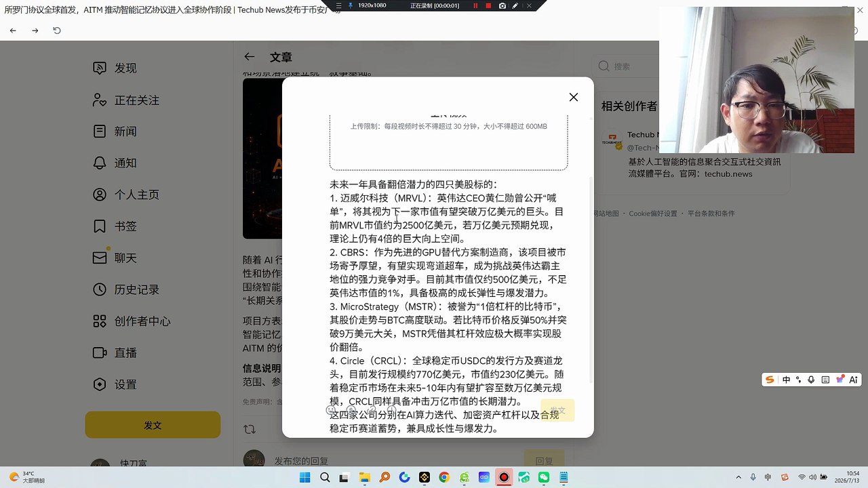Click the 设置 settings icon
The height and width of the screenshot is (488, 868).
point(100,384)
